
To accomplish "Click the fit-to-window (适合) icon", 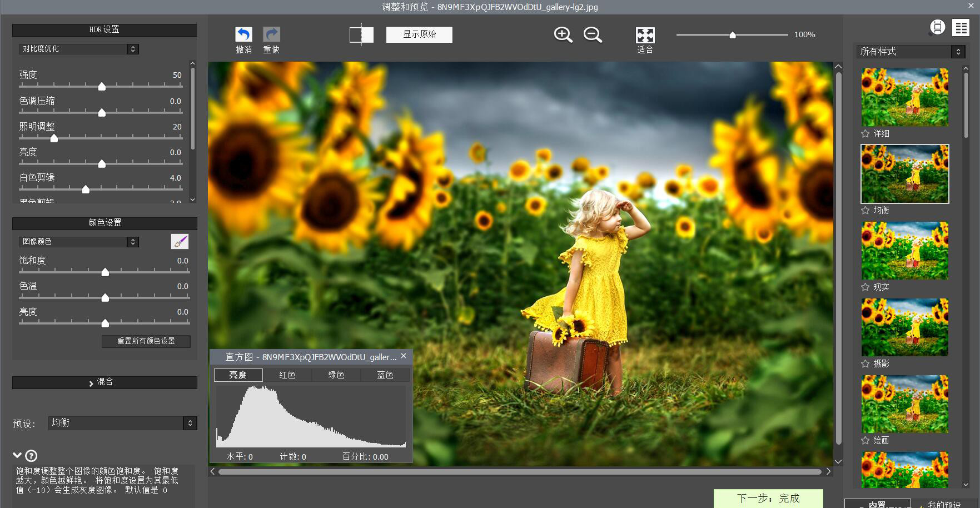I will click(644, 34).
